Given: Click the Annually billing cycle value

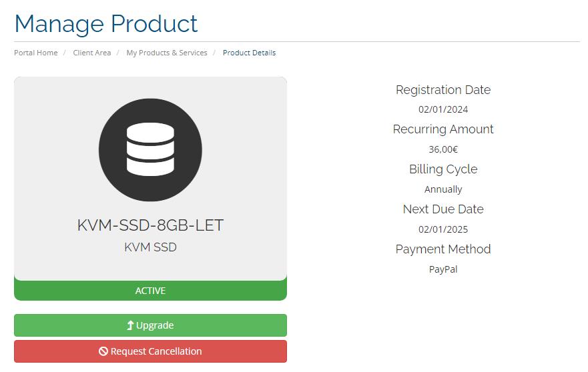Looking at the screenshot, I should coord(443,189).
